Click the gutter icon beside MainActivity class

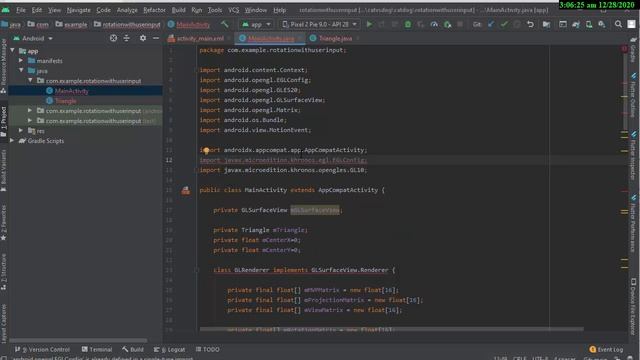pyautogui.click(x=185, y=190)
